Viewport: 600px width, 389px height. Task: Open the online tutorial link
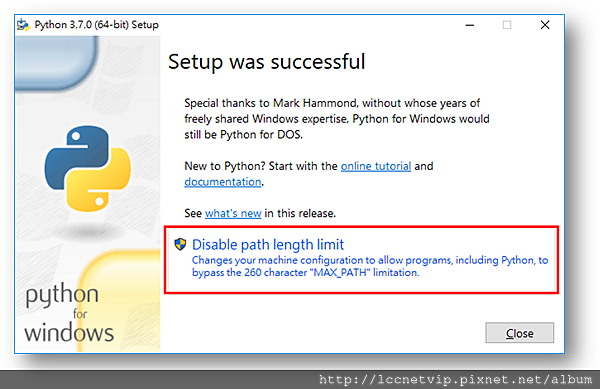click(376, 166)
